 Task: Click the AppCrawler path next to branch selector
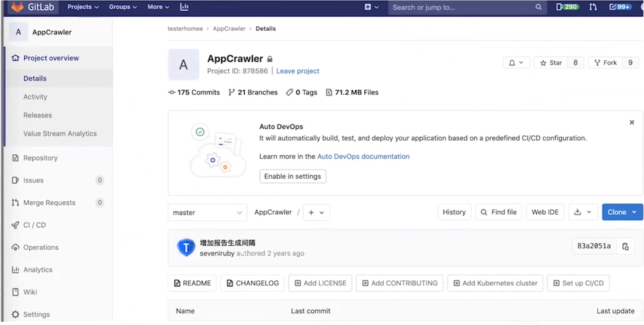[x=273, y=212]
